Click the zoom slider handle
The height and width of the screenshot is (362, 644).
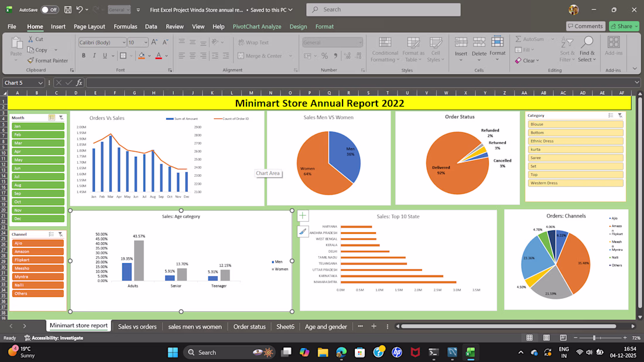[594, 338]
